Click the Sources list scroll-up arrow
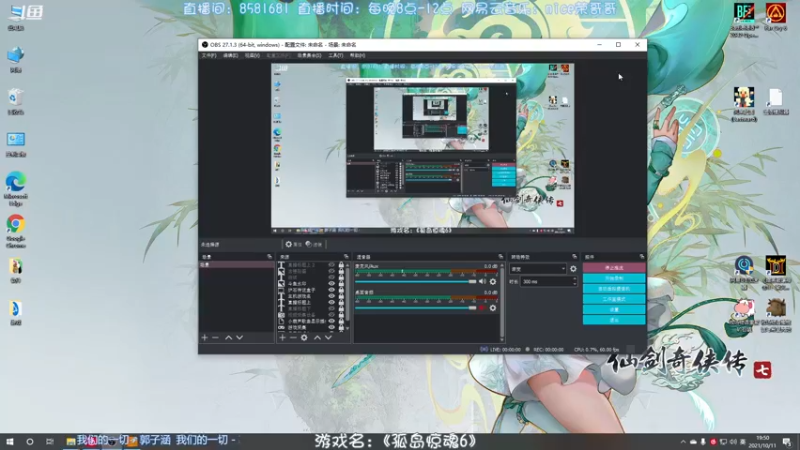Image resolution: width=800 pixels, height=450 pixels. pyautogui.click(x=347, y=265)
